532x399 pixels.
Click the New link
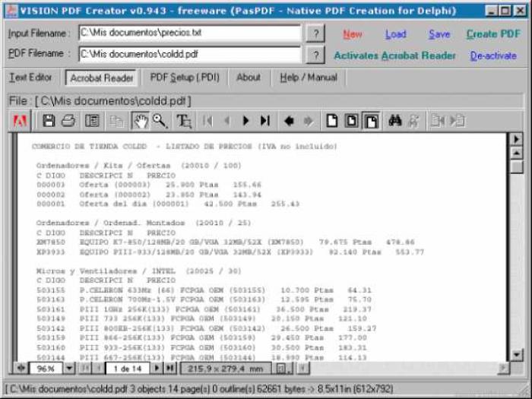click(353, 34)
